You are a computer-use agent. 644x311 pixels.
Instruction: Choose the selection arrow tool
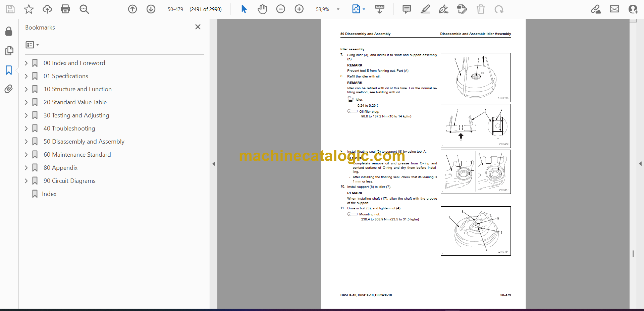point(244,9)
